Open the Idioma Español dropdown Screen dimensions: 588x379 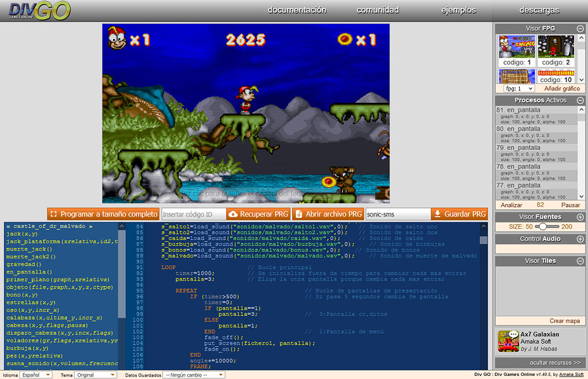[x=36, y=375]
